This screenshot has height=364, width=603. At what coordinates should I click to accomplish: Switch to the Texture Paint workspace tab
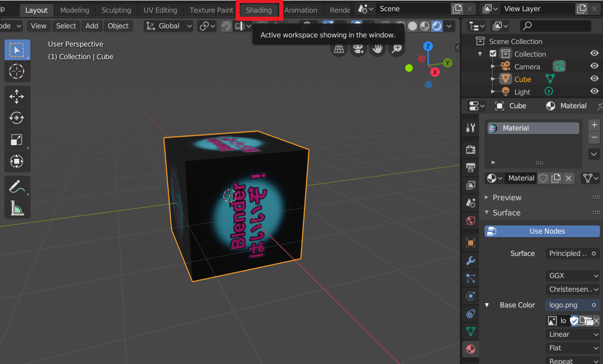211,10
